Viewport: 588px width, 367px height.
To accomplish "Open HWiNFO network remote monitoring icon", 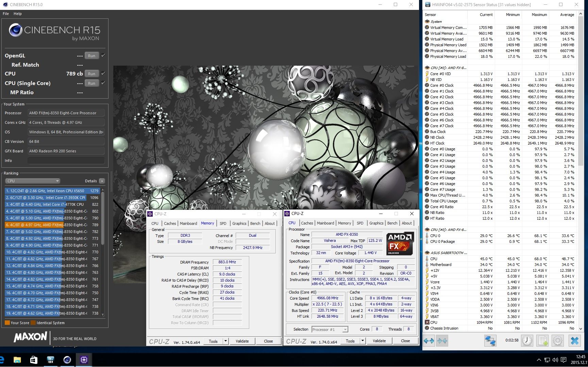I will [x=490, y=341].
